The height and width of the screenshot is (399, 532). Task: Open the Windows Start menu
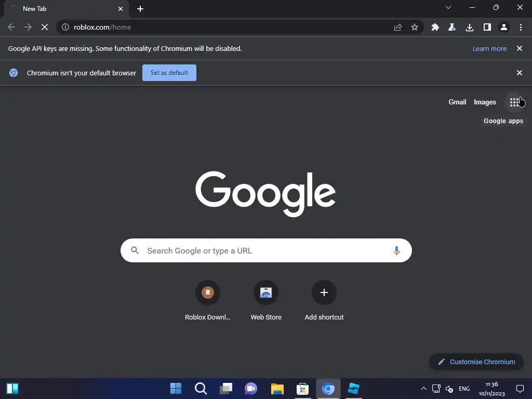176,389
